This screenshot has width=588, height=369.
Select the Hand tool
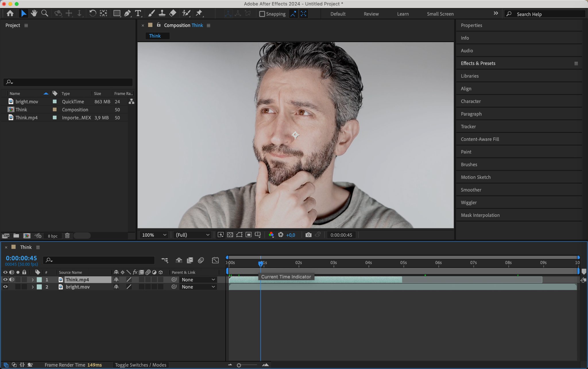point(34,13)
